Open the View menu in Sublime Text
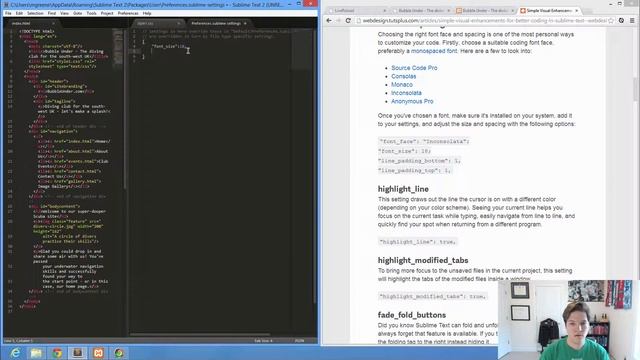Screen dimensions: 640x360 [64, 13]
